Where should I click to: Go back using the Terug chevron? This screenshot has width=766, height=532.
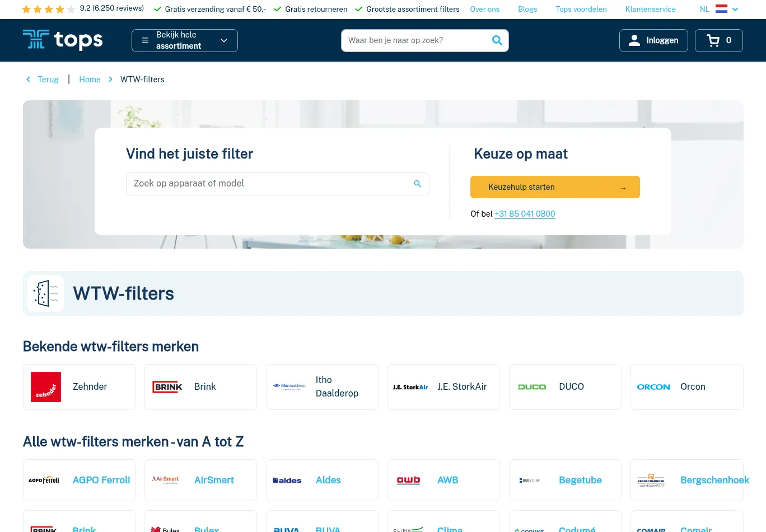(29, 80)
